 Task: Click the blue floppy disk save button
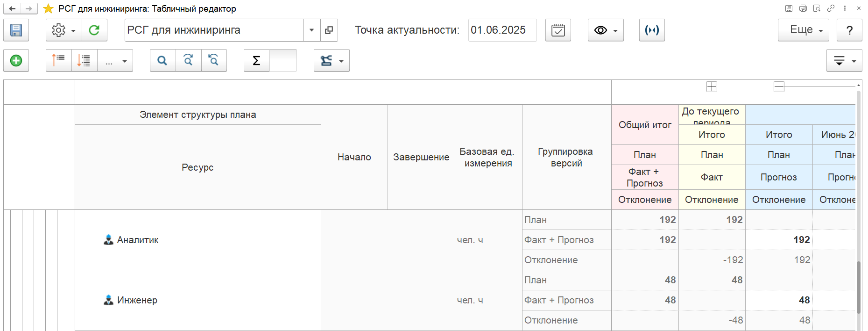point(16,30)
